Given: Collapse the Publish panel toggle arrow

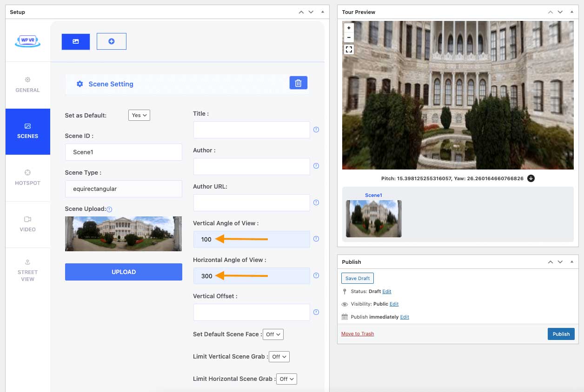Looking at the screenshot, I should coord(572,262).
